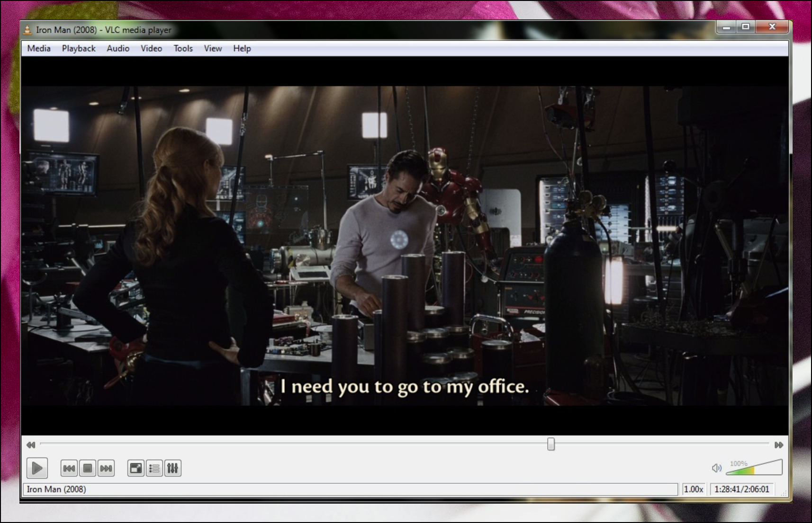This screenshot has height=523, width=812.
Task: Click inside the video playback area
Action: point(405,246)
